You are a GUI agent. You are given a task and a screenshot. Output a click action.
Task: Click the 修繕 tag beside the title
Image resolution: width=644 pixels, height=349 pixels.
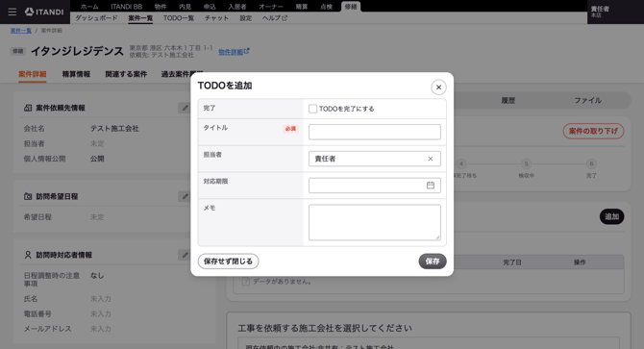18,51
